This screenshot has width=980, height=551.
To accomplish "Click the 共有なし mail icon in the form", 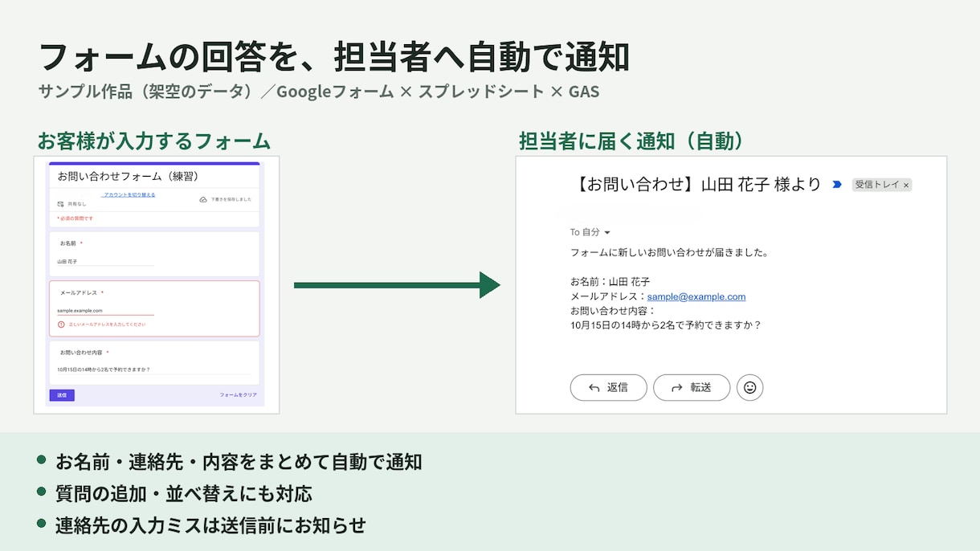I will click(61, 205).
